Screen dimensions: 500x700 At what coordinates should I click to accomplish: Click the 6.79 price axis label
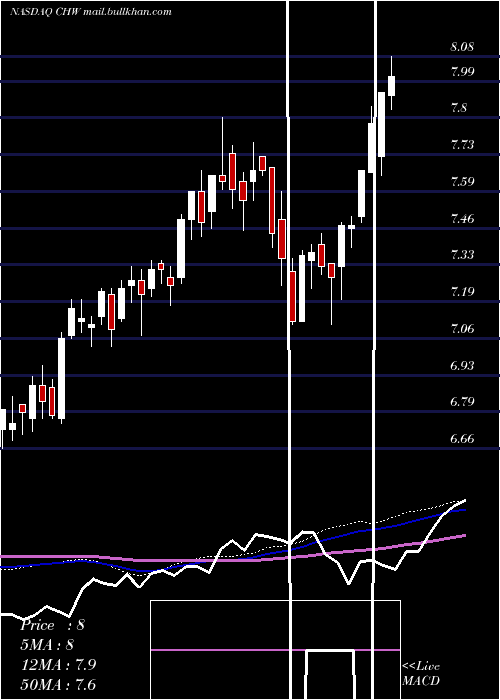pos(462,402)
